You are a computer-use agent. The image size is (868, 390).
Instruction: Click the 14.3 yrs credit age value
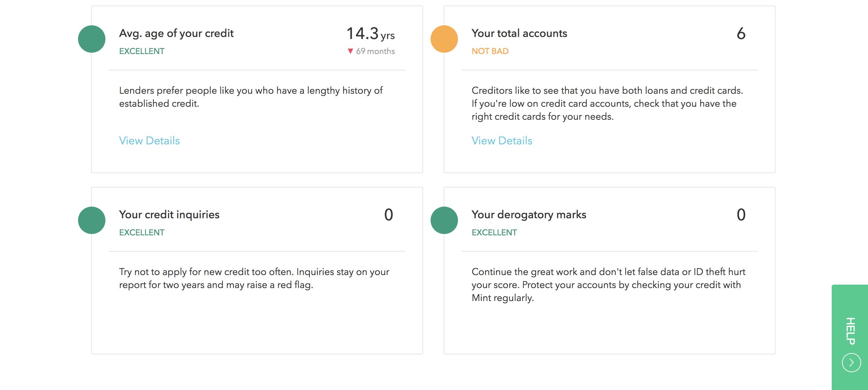pyautogui.click(x=370, y=34)
